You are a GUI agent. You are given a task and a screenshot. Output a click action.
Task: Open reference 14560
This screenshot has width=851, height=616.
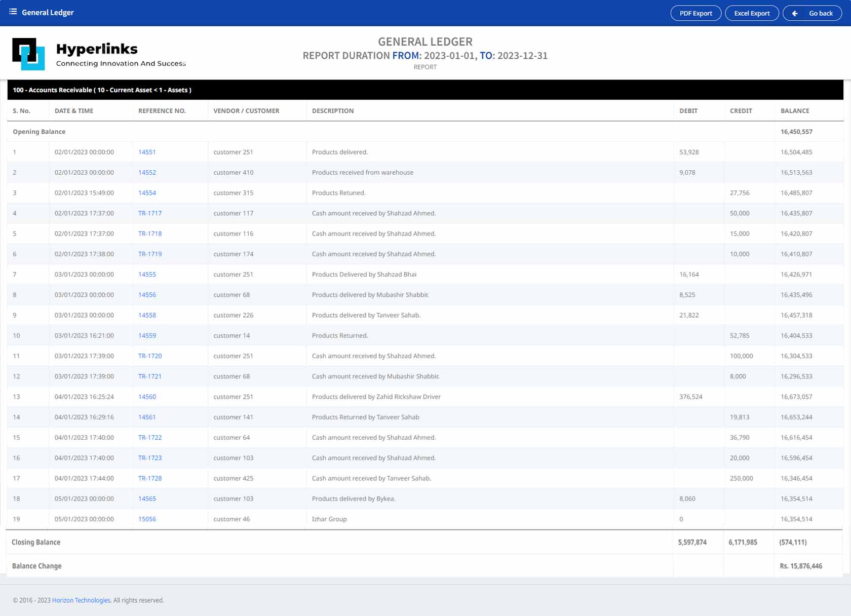tap(147, 397)
